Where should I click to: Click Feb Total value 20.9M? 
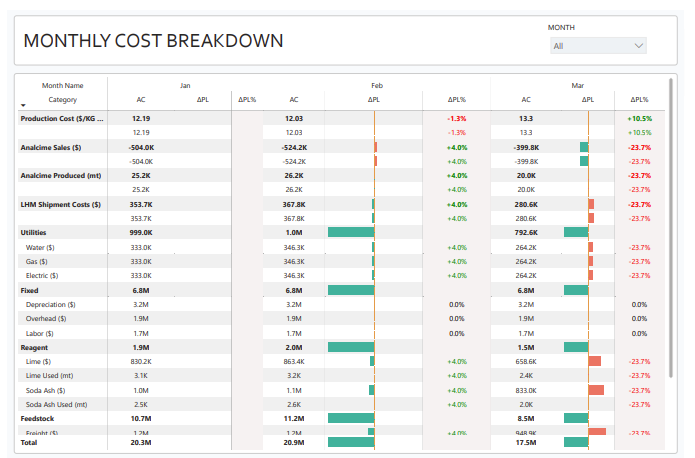coord(294,442)
